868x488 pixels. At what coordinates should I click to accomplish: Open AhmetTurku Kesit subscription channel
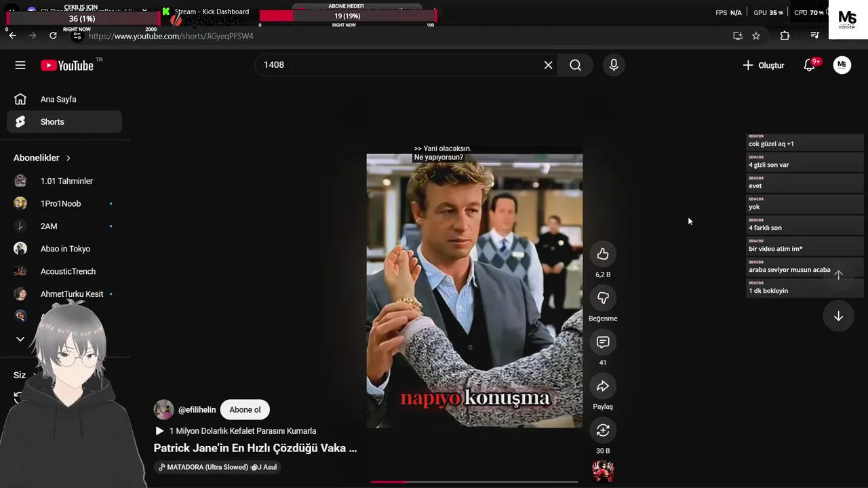(x=64, y=294)
